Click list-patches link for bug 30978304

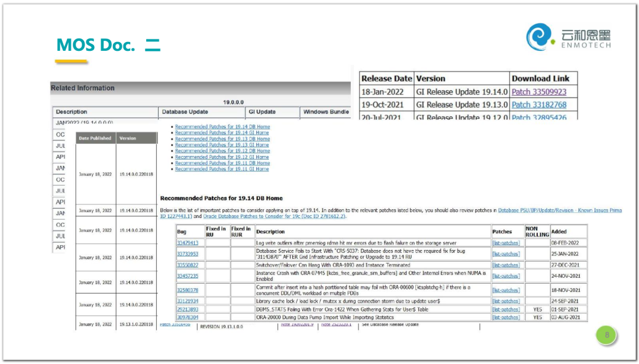[506, 317]
